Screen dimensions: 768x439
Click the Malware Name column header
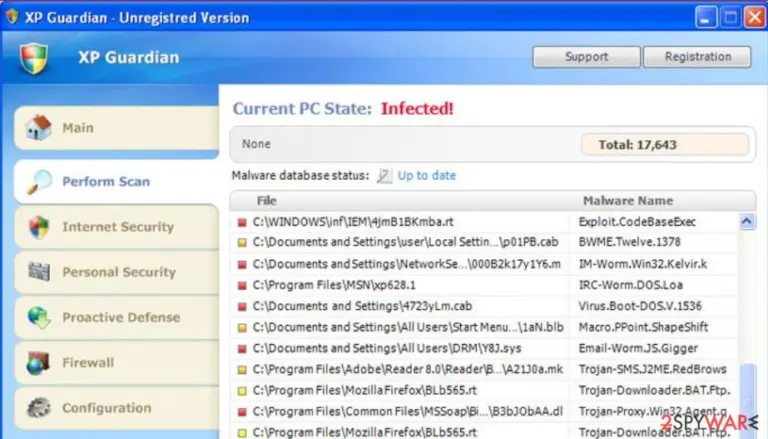(x=628, y=201)
